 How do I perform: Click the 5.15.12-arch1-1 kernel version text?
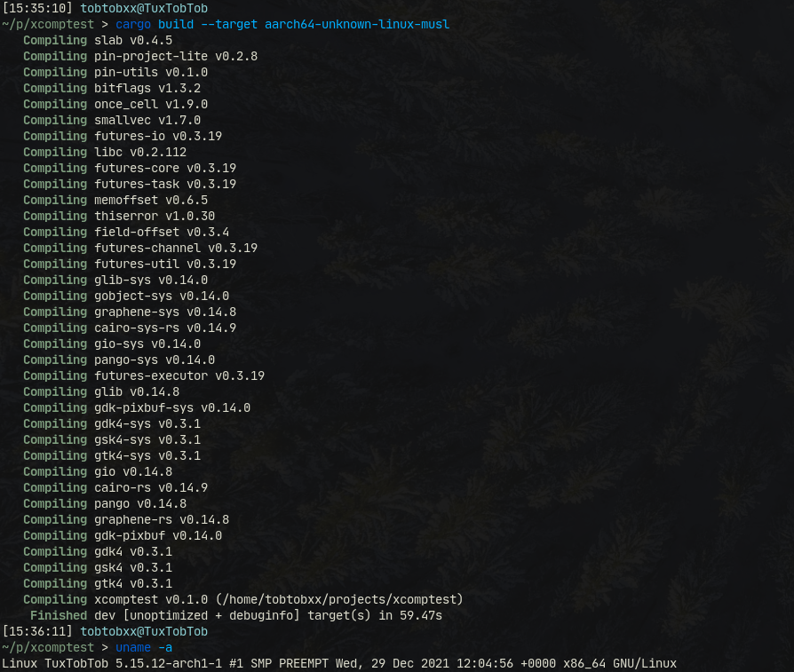coord(169,663)
